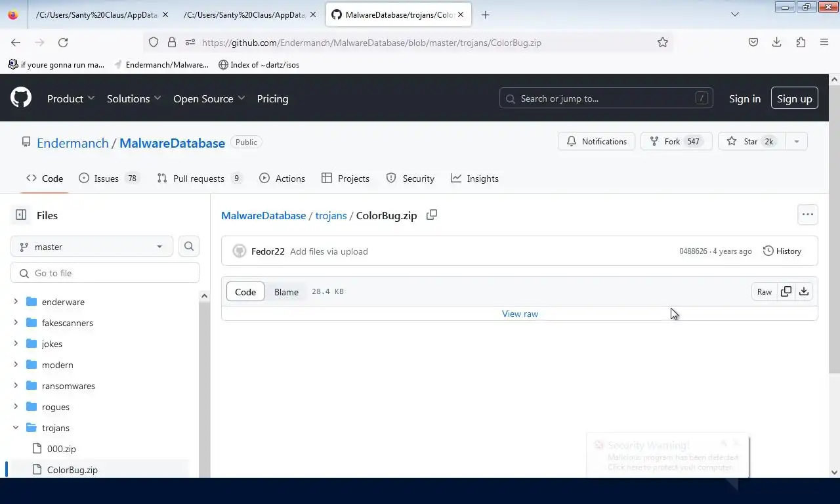Image resolution: width=840 pixels, height=504 pixels.
Task: Open the Security tab
Action: 410,178
